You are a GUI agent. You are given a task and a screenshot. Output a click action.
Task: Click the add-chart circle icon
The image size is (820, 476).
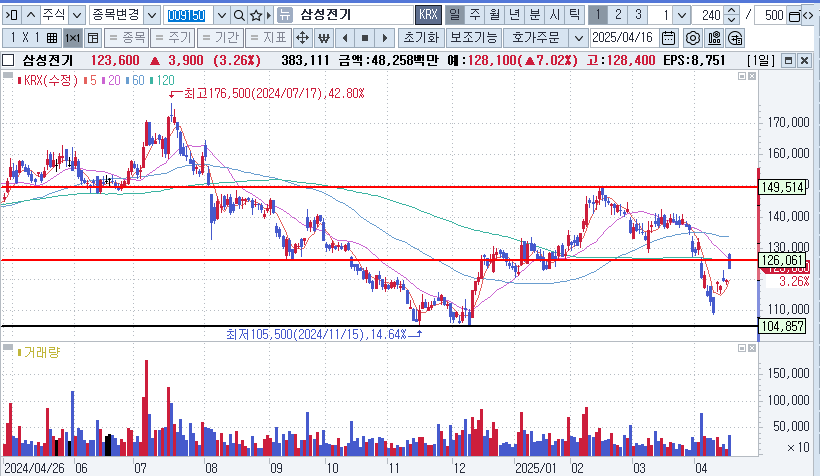coord(735,38)
